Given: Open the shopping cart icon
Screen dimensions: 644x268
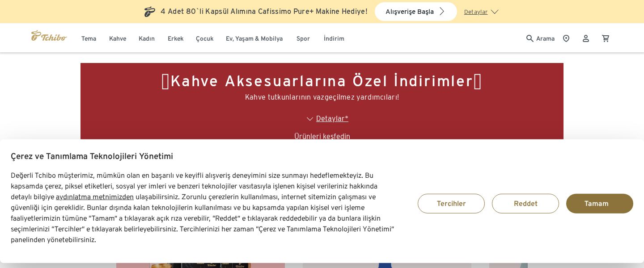Looking at the screenshot, I should (606, 38).
